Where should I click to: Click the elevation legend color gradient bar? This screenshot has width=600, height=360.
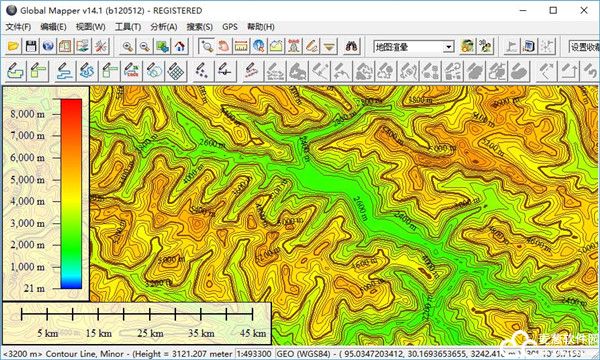click(71, 194)
